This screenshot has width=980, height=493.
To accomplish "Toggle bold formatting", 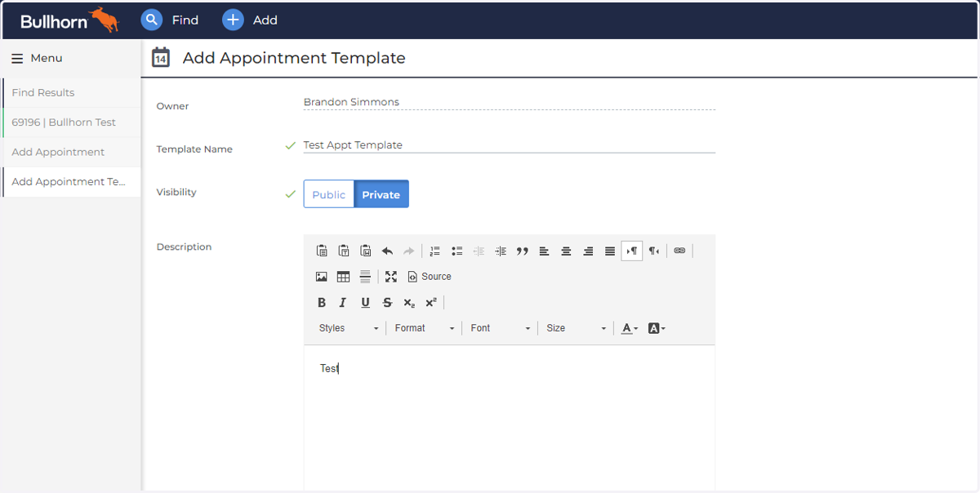I will 322,303.
